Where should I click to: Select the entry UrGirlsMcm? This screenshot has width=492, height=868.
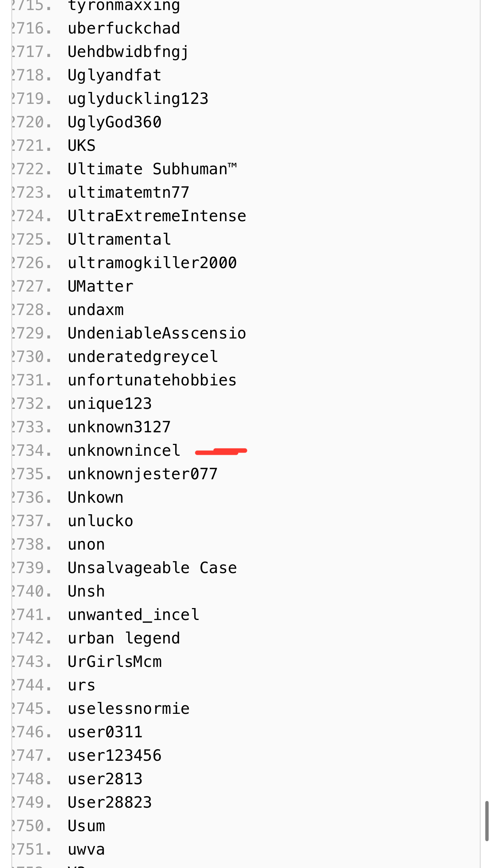tap(114, 662)
